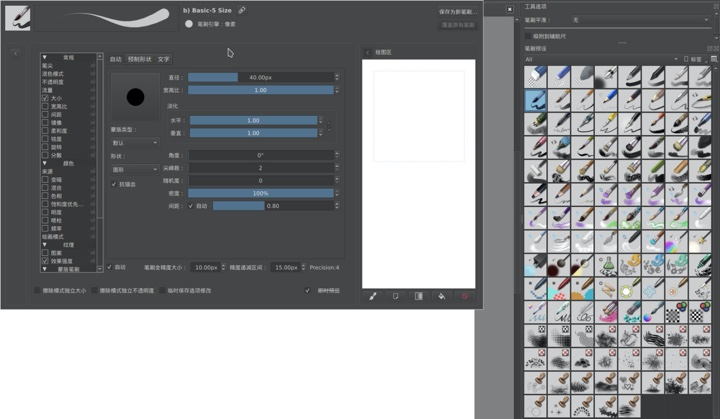Switch to the 文字 tab

[163, 59]
